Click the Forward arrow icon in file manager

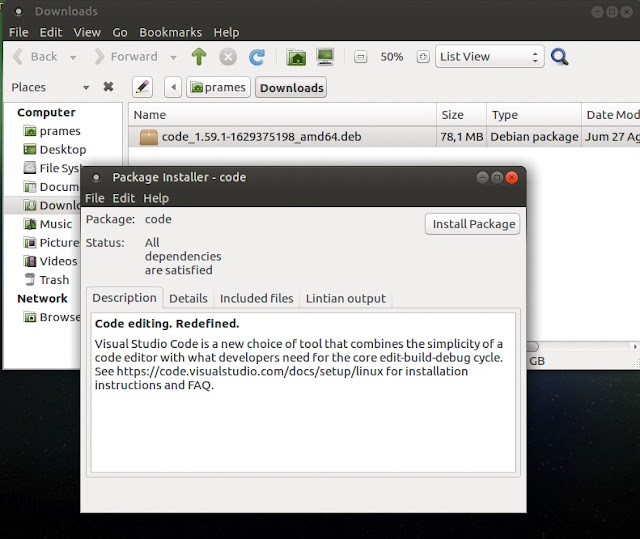click(99, 57)
